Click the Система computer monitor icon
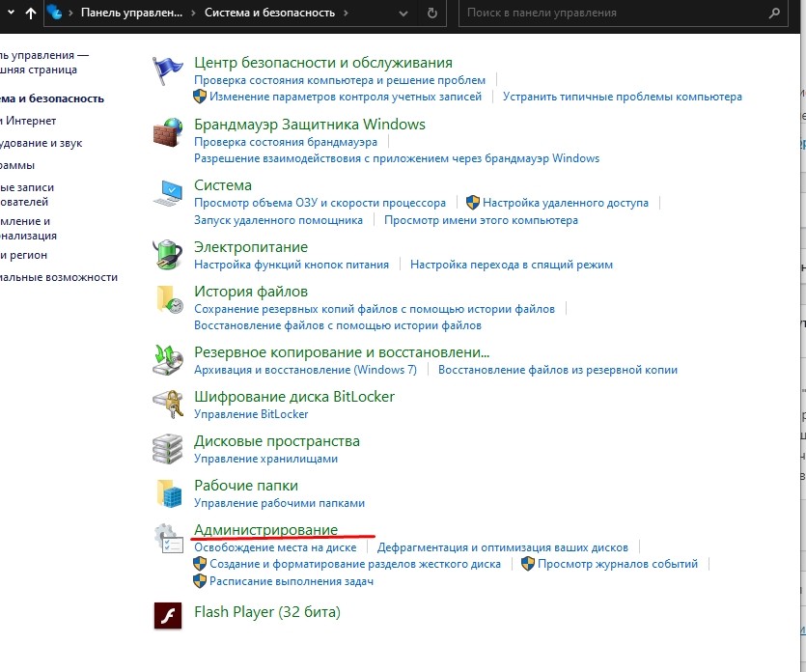The height and width of the screenshot is (672, 806). 168,193
